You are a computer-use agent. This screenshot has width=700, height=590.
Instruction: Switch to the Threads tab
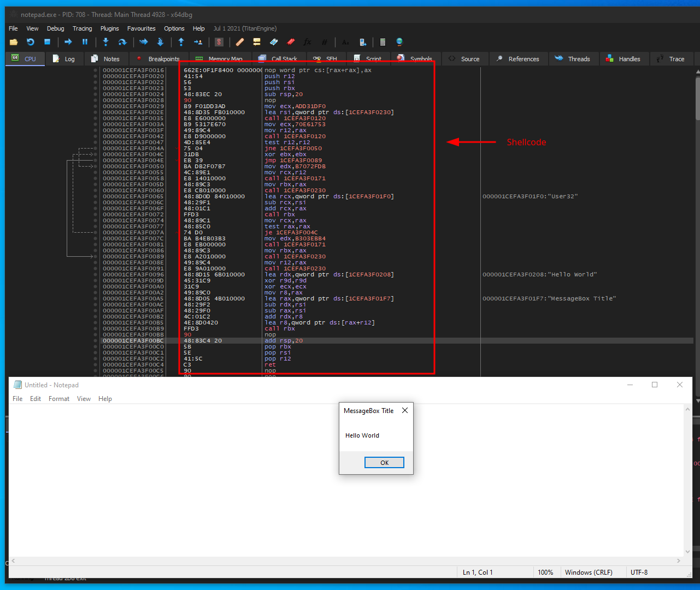(573, 59)
